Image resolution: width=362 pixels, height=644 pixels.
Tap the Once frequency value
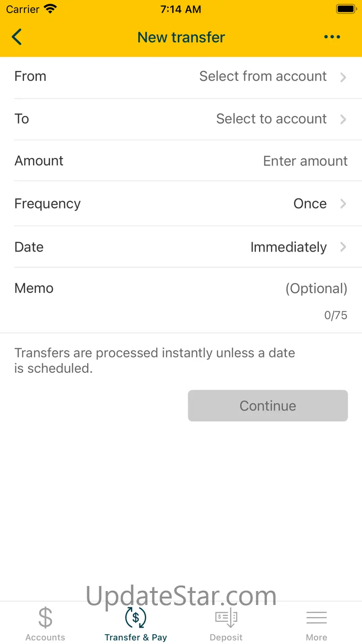click(x=310, y=204)
